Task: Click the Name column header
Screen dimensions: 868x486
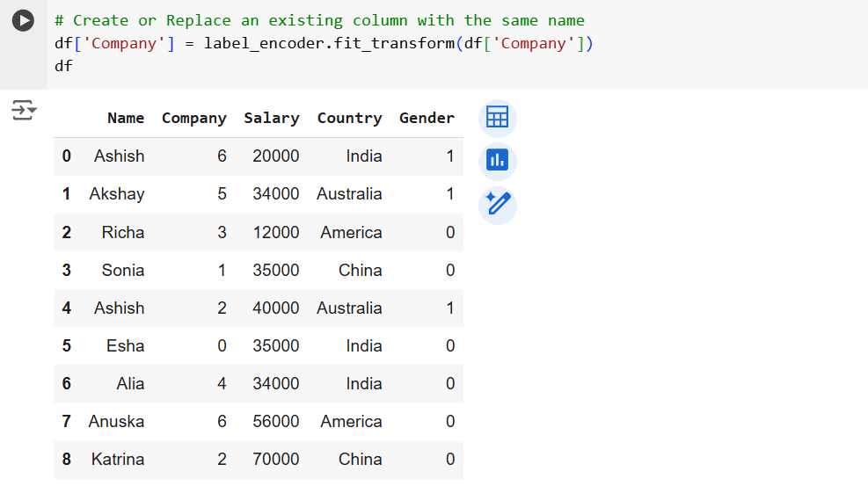Action: 125,118
